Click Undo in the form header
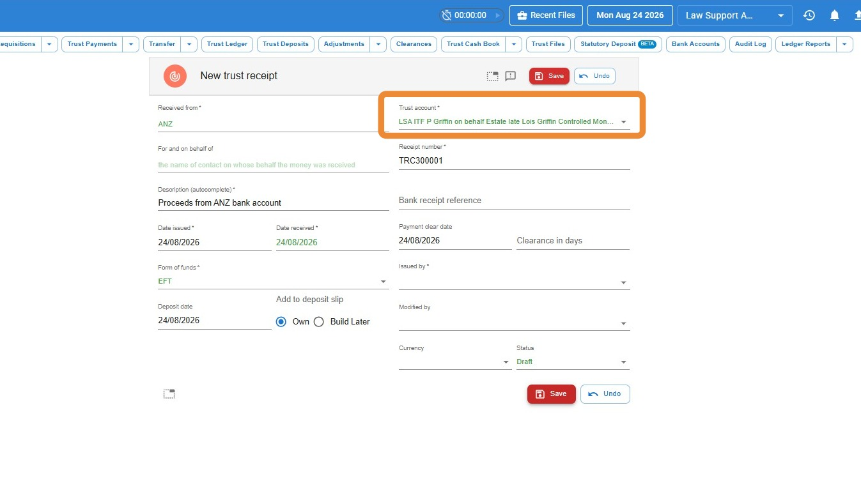 594,76
